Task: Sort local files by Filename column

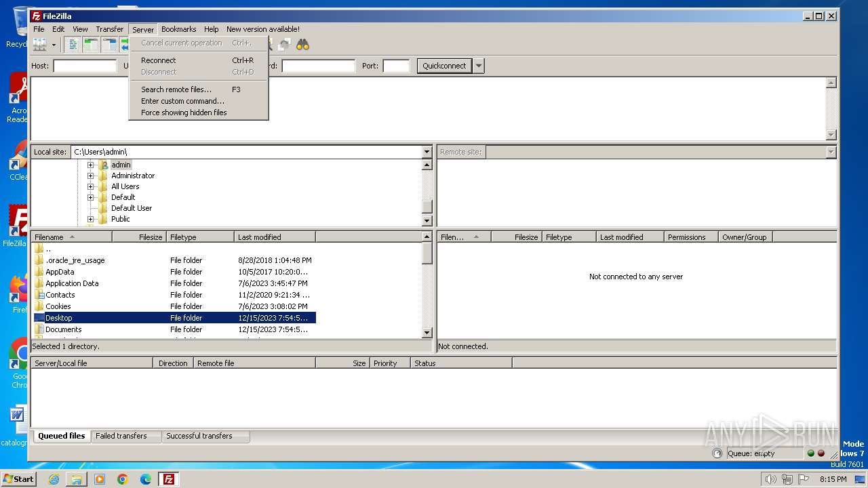Action: click(72, 237)
